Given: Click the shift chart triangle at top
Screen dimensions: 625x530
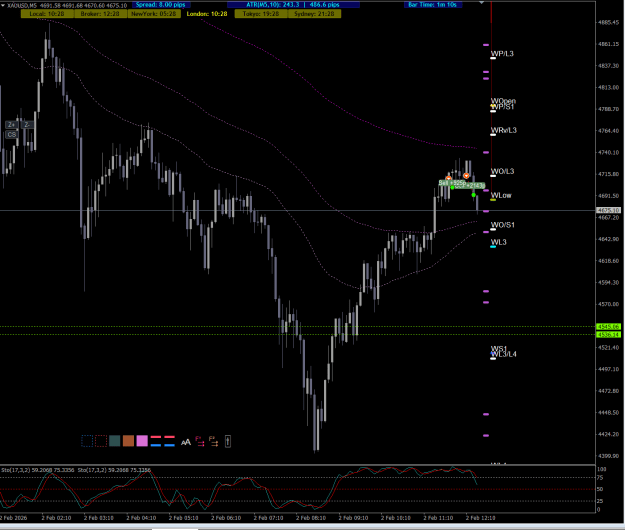Looking at the screenshot, I should pyautogui.click(x=482, y=3).
